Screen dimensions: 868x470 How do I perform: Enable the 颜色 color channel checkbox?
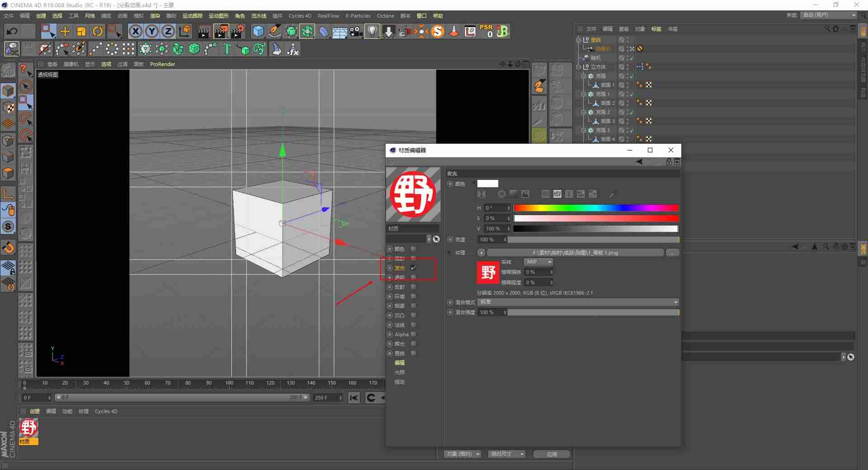[x=413, y=249]
